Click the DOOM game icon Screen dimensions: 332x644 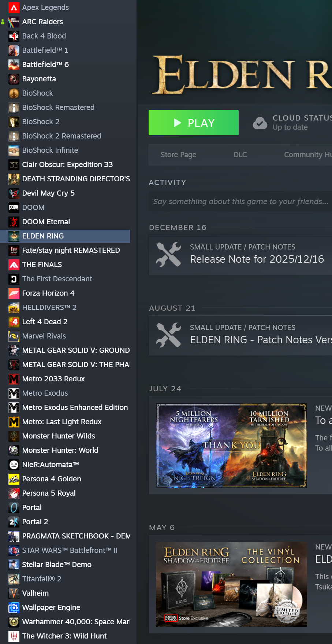(14, 207)
